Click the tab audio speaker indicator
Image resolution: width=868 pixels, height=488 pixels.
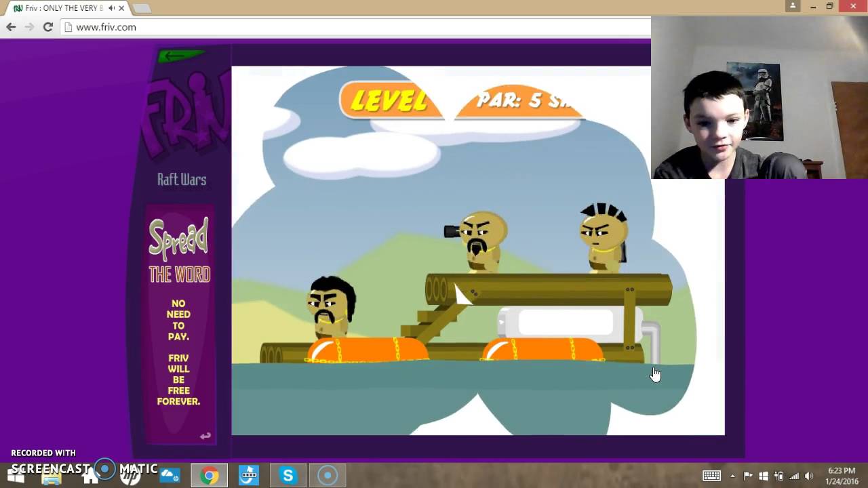(111, 8)
